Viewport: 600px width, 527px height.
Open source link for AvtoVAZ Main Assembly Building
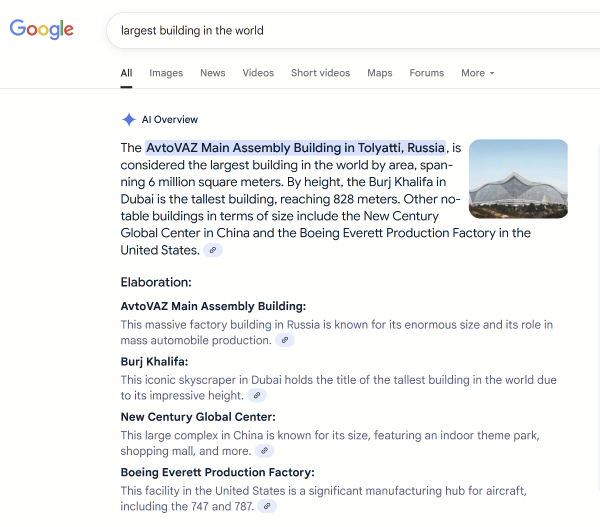click(x=285, y=340)
